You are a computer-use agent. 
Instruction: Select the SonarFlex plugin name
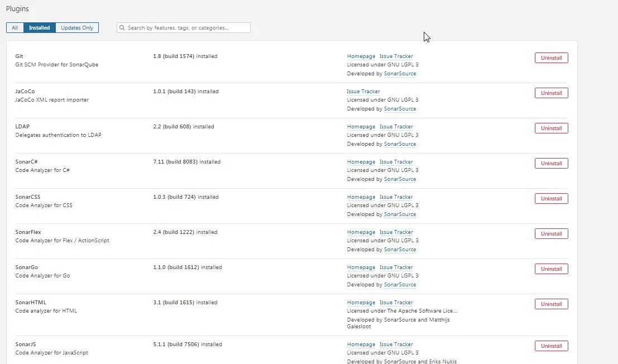(x=28, y=232)
